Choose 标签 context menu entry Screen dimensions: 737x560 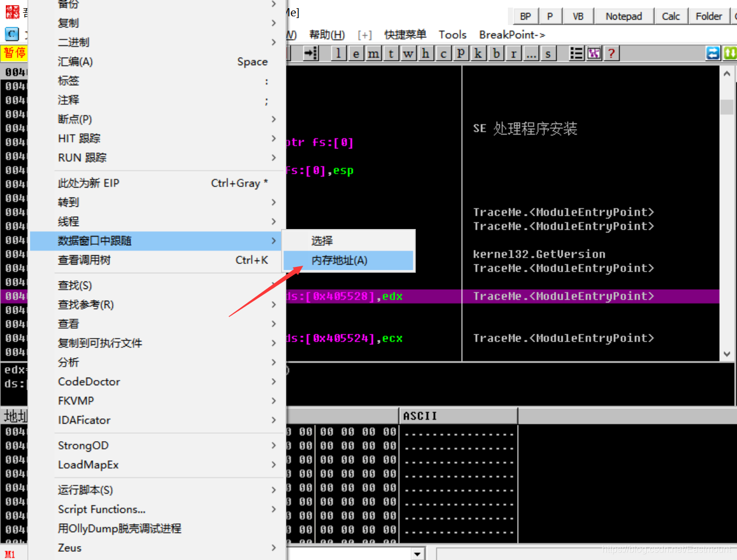click(x=157, y=80)
